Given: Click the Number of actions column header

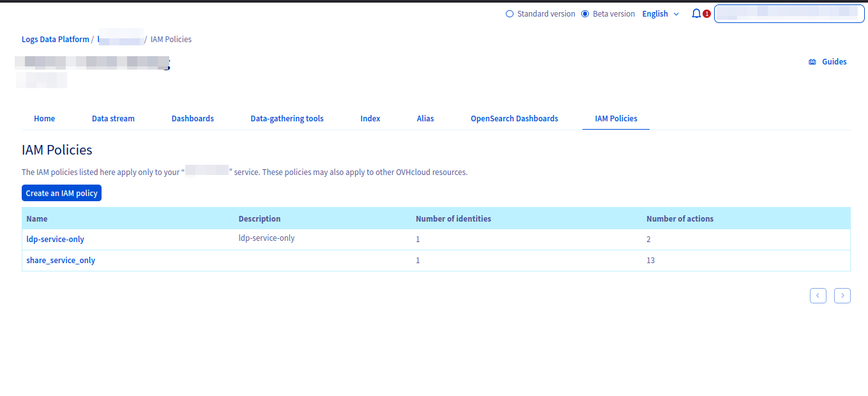Looking at the screenshot, I should click(680, 219).
